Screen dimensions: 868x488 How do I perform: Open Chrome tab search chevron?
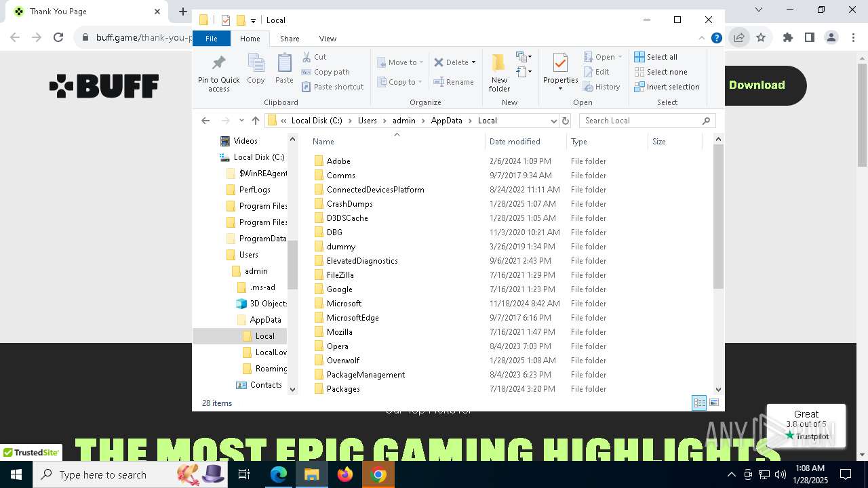pos(759,10)
